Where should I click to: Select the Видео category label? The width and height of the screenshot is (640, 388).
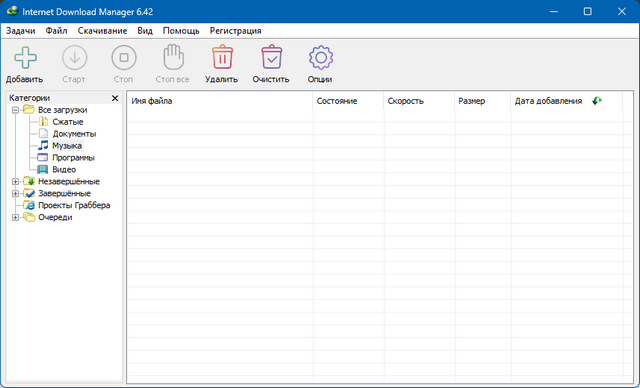[64, 169]
